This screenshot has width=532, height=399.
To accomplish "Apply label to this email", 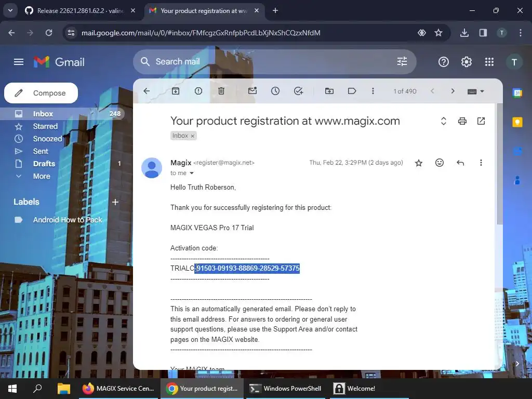I will tap(352, 91).
